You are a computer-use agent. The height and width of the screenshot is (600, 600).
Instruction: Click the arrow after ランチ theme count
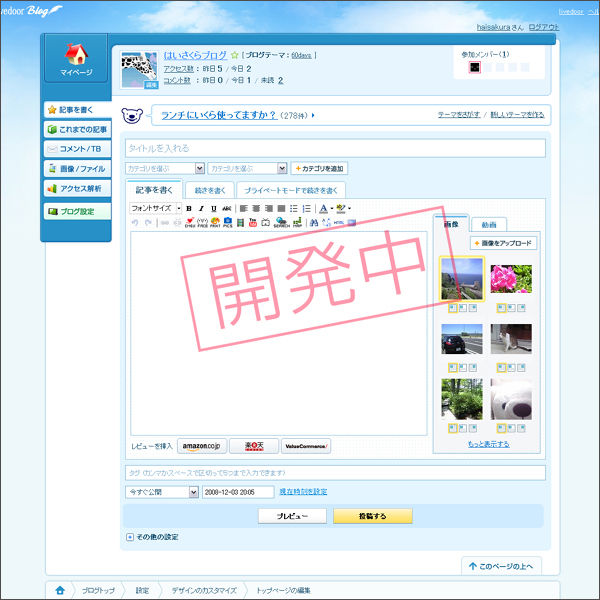(x=313, y=115)
